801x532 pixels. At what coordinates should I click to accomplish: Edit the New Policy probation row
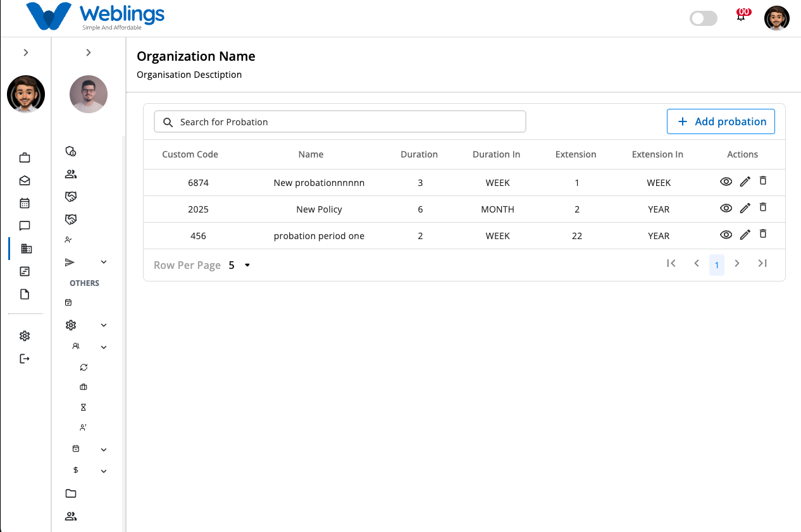pyautogui.click(x=745, y=208)
